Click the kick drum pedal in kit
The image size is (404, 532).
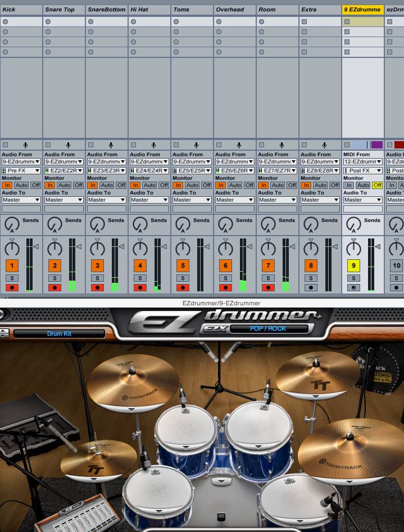(221, 517)
